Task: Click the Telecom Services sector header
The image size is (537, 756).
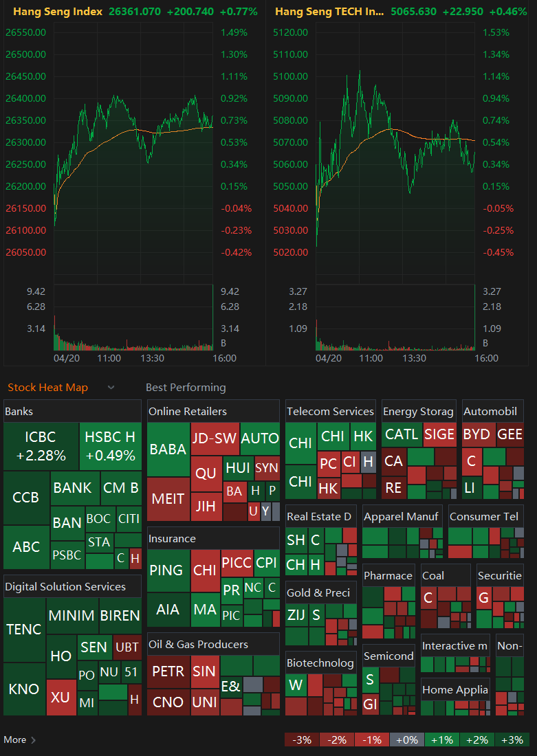Action: (331, 412)
